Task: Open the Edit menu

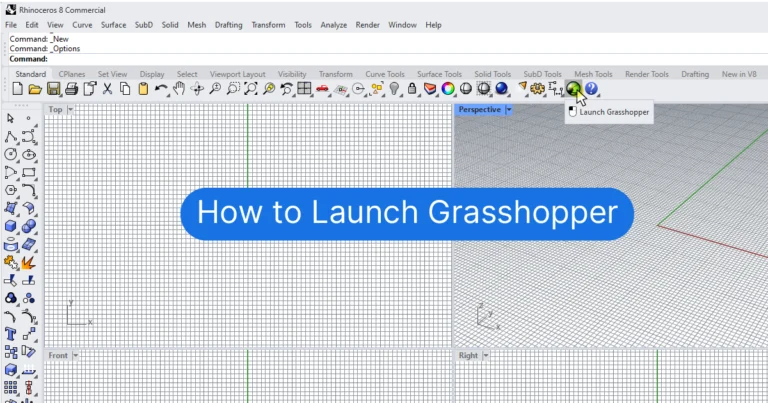Action: 32,25
